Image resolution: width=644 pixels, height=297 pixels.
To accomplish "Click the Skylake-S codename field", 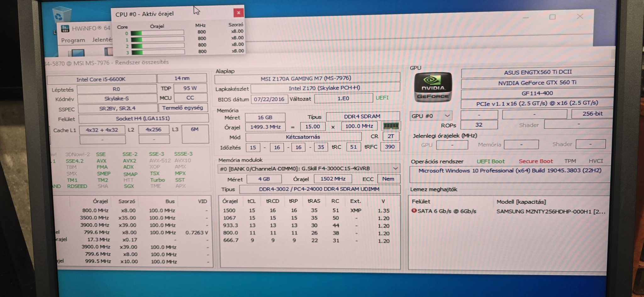I will 117,99.
